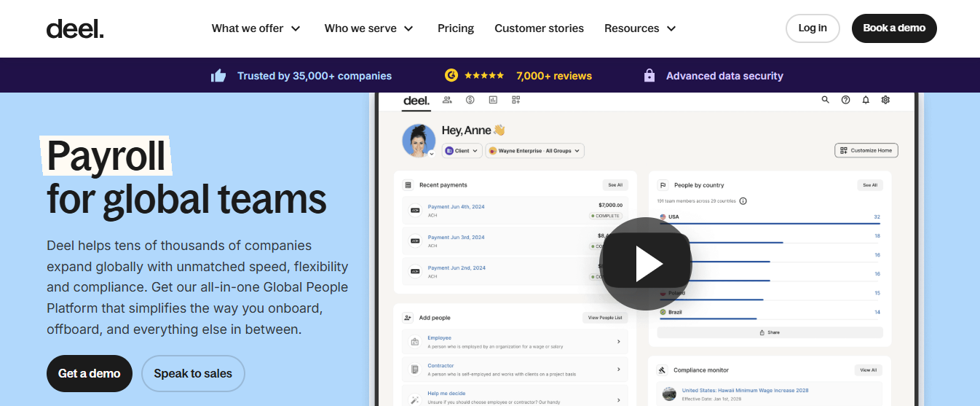Click the deel logo inside the dashboard preview
Viewport: 980px width, 406px height.
(x=416, y=101)
